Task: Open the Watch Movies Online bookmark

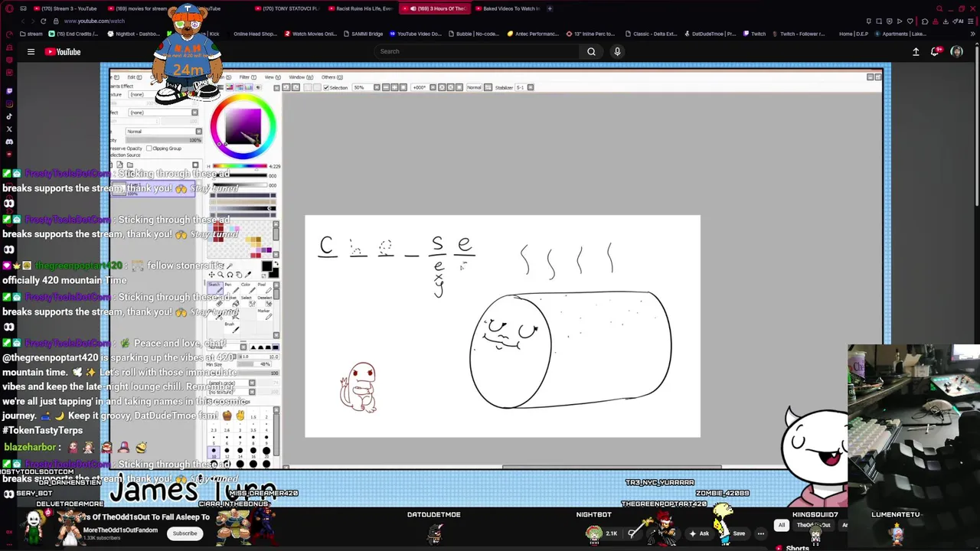Action: click(310, 34)
